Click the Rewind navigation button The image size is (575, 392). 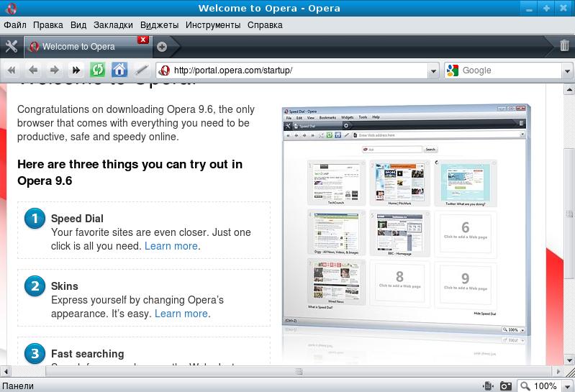point(12,70)
